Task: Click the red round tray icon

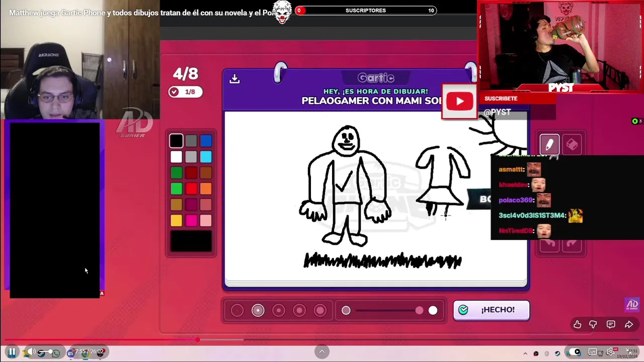Action: click(x=536, y=353)
